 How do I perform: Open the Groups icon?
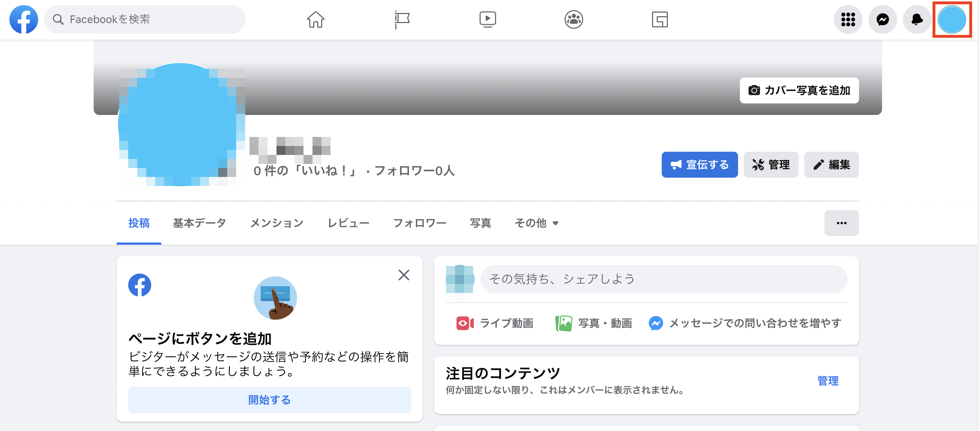(x=573, y=19)
